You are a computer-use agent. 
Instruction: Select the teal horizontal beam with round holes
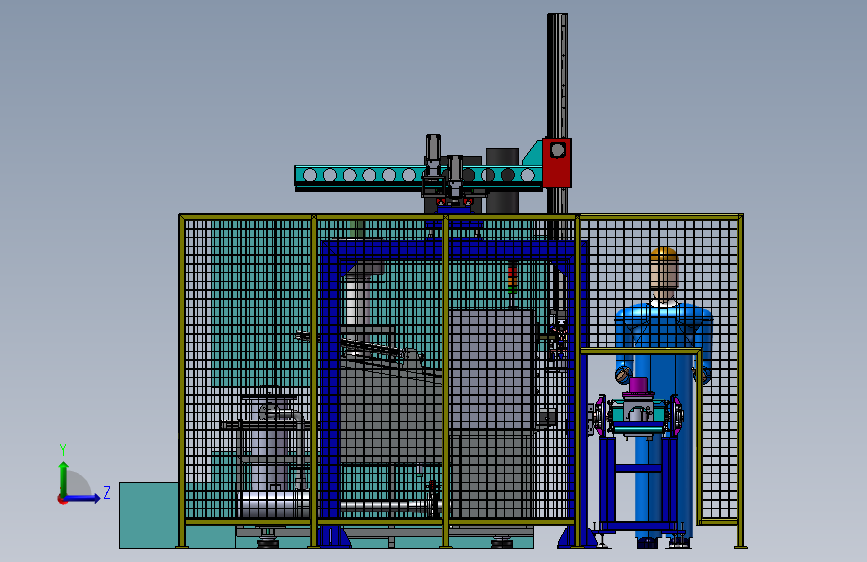(x=417, y=175)
